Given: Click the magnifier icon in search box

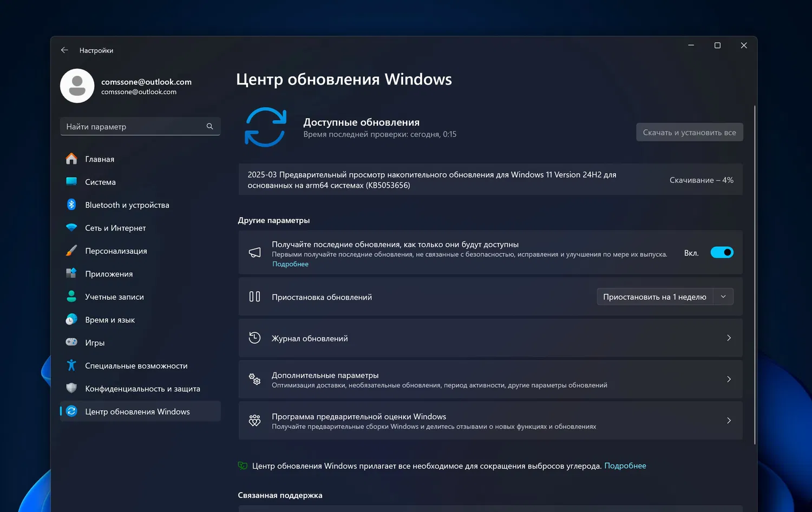Looking at the screenshot, I should [209, 126].
